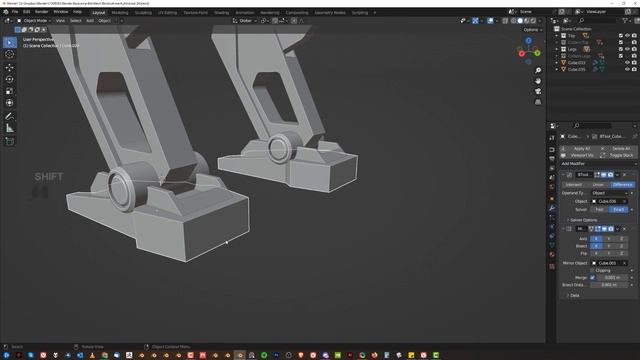Open the Add Modifier dropdown

598,164
